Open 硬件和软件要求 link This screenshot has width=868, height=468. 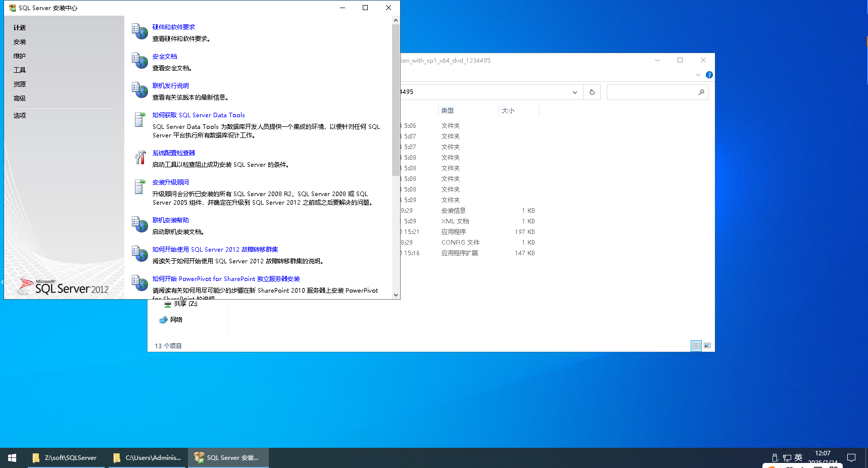[174, 27]
